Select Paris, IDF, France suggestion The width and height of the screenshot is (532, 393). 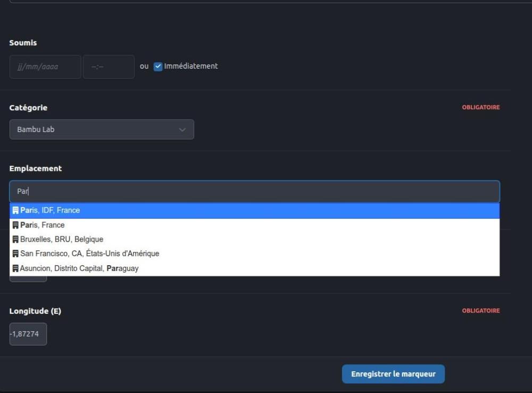point(254,210)
